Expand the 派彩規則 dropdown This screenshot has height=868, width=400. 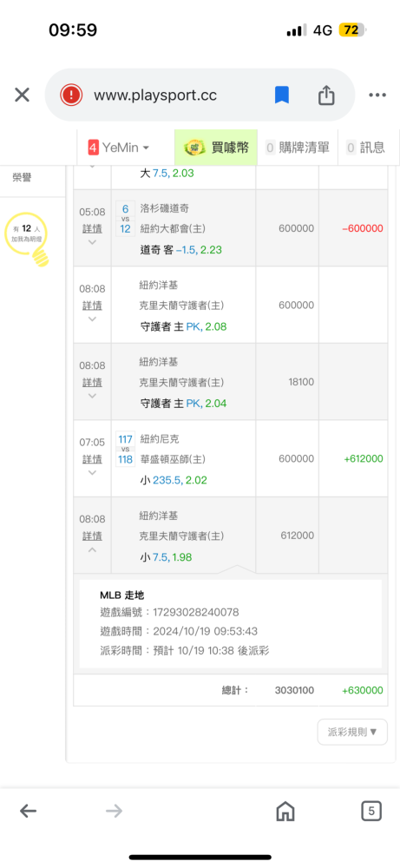pos(352,732)
